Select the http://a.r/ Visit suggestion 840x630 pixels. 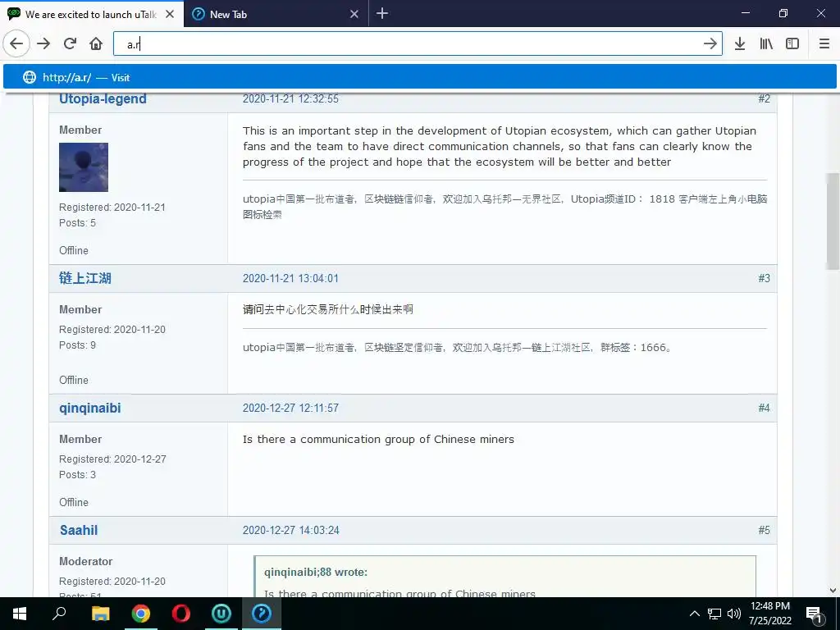pos(419,77)
